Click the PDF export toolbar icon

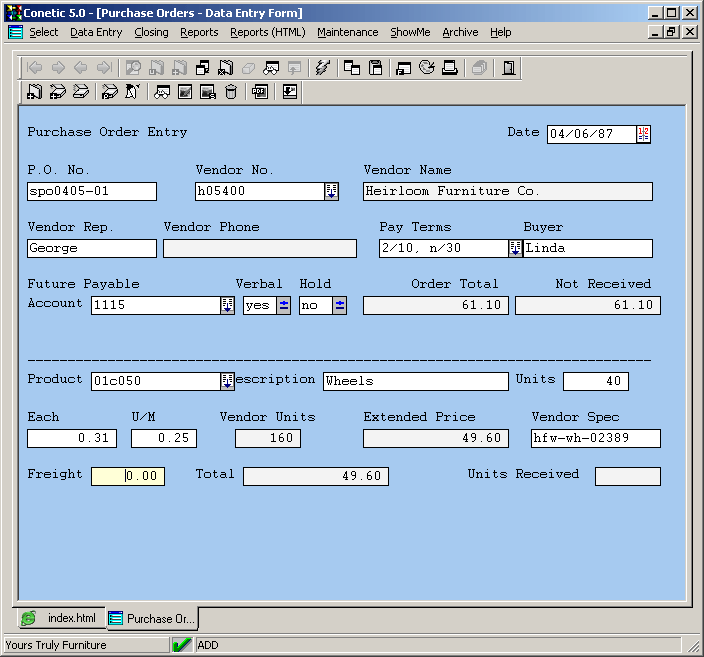260,92
